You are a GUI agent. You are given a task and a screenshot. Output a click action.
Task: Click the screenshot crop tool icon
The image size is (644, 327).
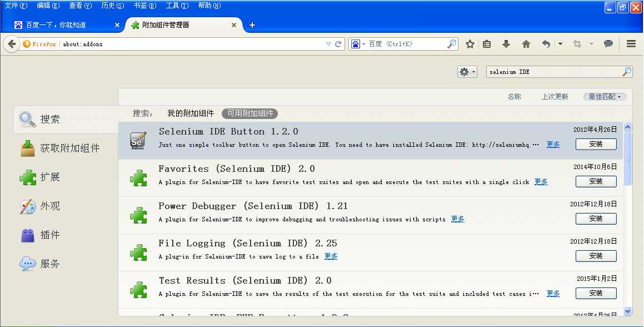[x=577, y=44]
